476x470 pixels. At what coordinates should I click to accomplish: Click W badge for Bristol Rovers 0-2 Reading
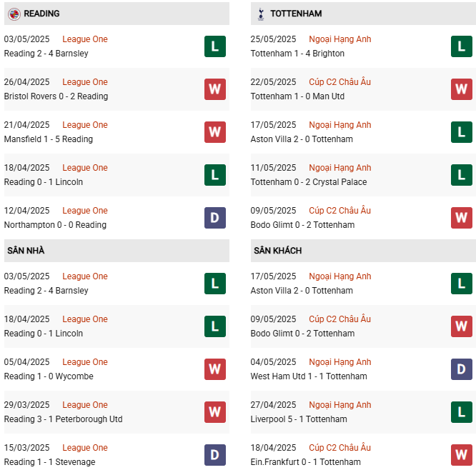tap(214, 89)
